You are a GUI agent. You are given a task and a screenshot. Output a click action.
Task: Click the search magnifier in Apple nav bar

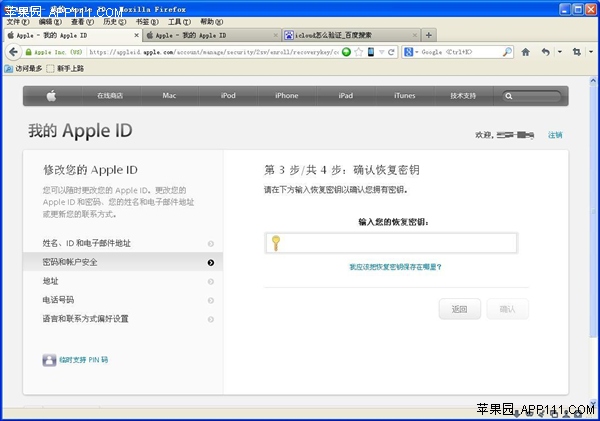click(511, 96)
